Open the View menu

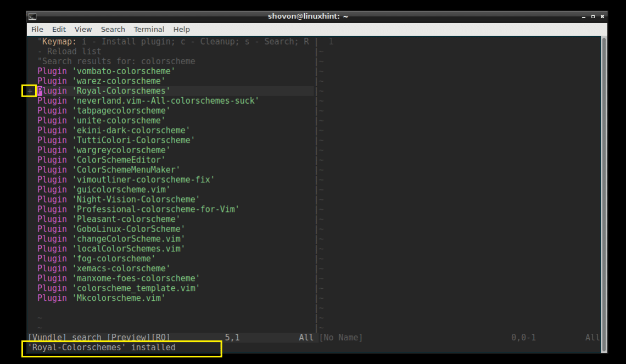83,29
